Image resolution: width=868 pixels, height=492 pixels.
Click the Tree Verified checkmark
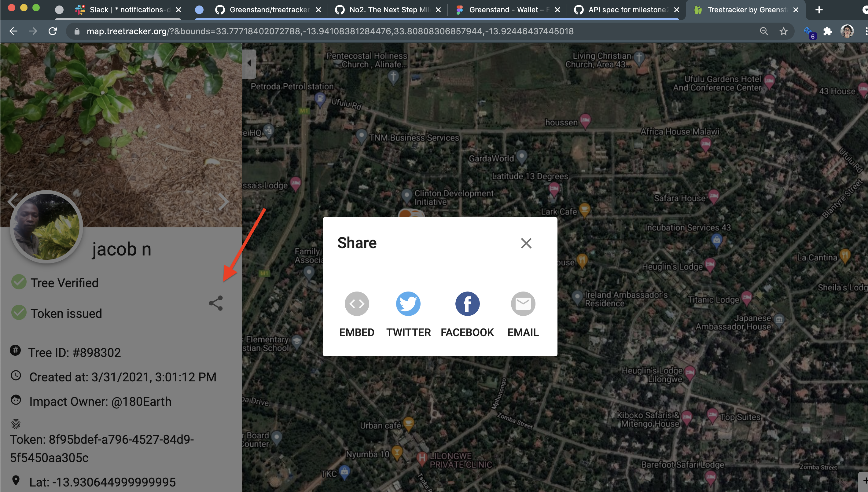[x=19, y=282]
